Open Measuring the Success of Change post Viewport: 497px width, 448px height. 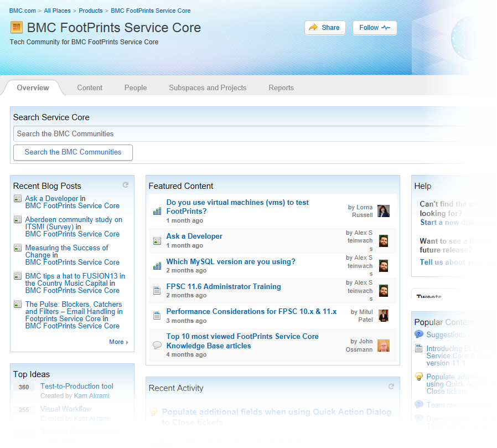pos(66,251)
